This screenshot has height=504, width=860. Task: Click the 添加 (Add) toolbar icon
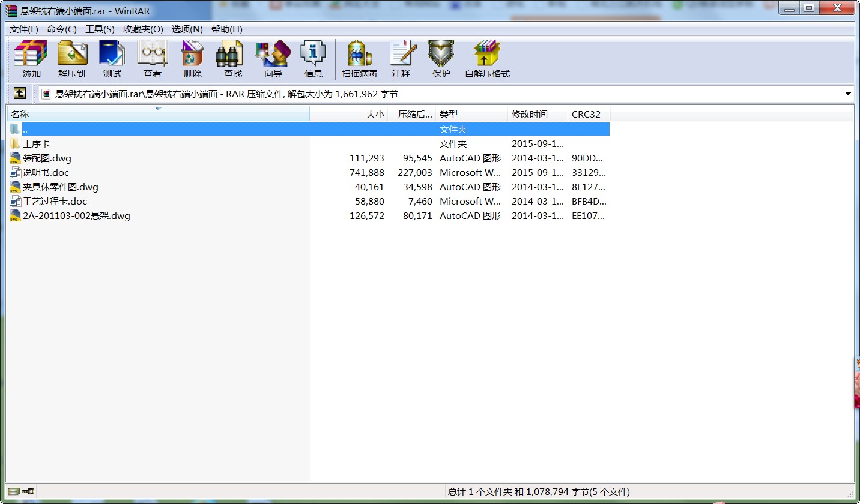coord(31,59)
